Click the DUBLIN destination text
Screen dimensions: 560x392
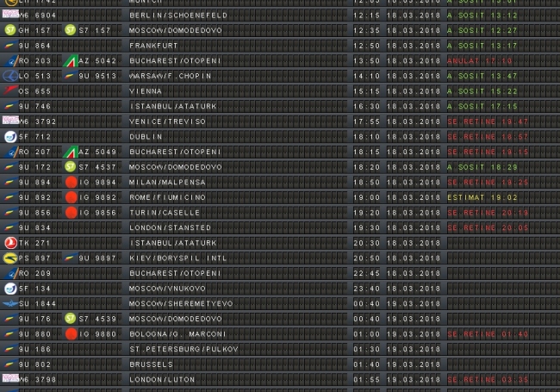(146, 137)
